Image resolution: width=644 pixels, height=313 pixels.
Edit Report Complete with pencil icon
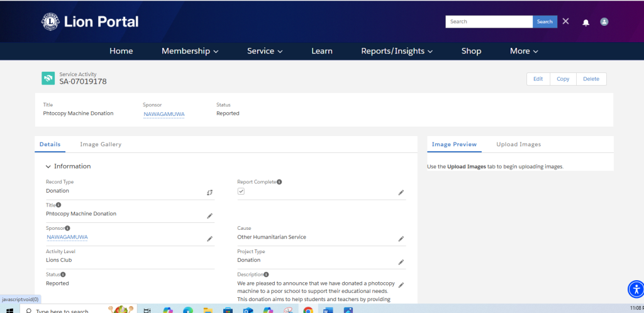click(x=401, y=193)
